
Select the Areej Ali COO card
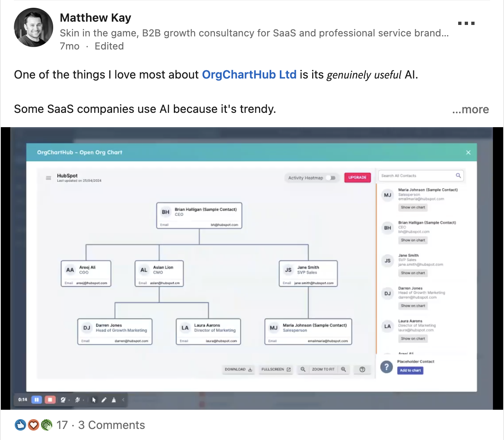[x=86, y=274]
